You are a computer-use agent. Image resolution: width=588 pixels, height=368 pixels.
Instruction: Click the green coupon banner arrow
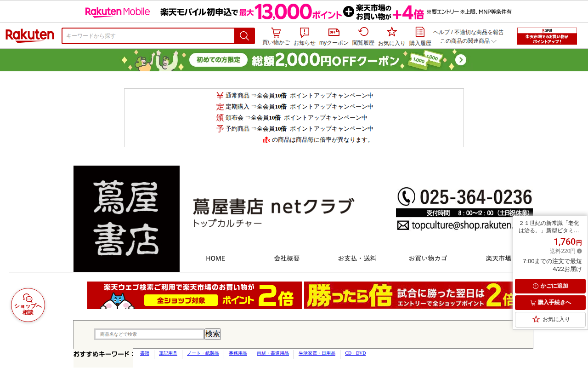coord(461,60)
